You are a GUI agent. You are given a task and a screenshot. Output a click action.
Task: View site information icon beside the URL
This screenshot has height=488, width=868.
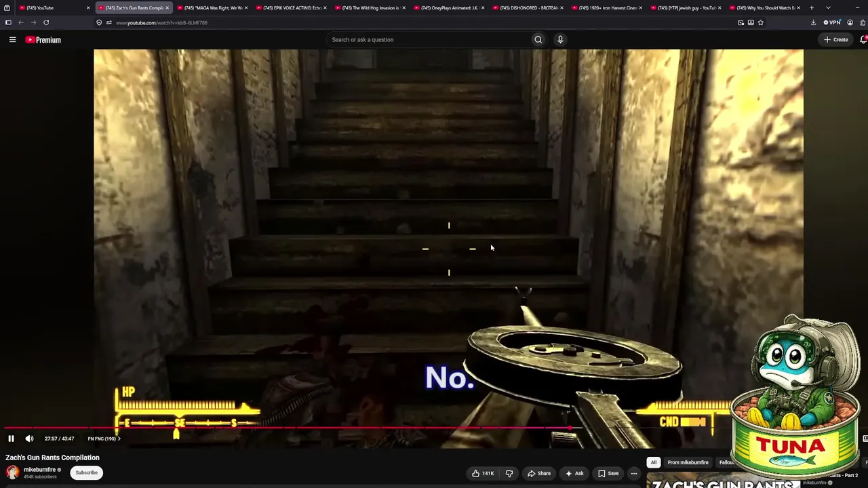tap(99, 22)
